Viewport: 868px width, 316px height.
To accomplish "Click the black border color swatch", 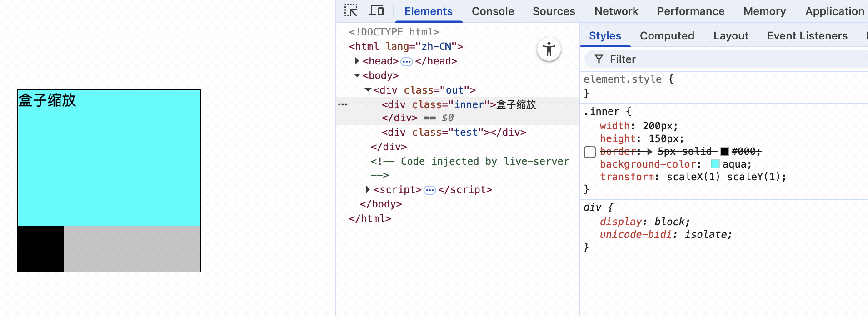I will (x=724, y=152).
